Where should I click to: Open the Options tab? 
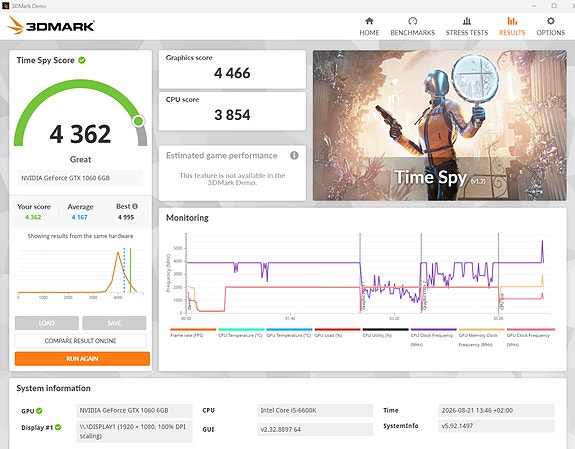(x=550, y=26)
